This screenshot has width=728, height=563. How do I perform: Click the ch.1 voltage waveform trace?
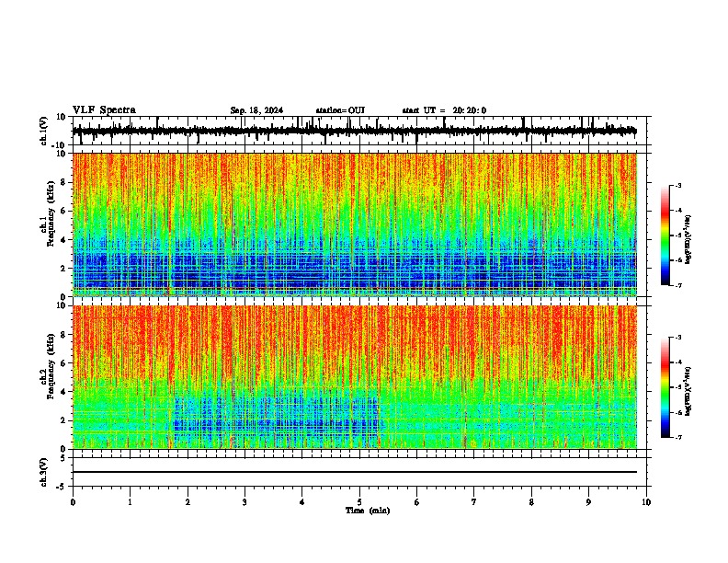[x=354, y=131]
